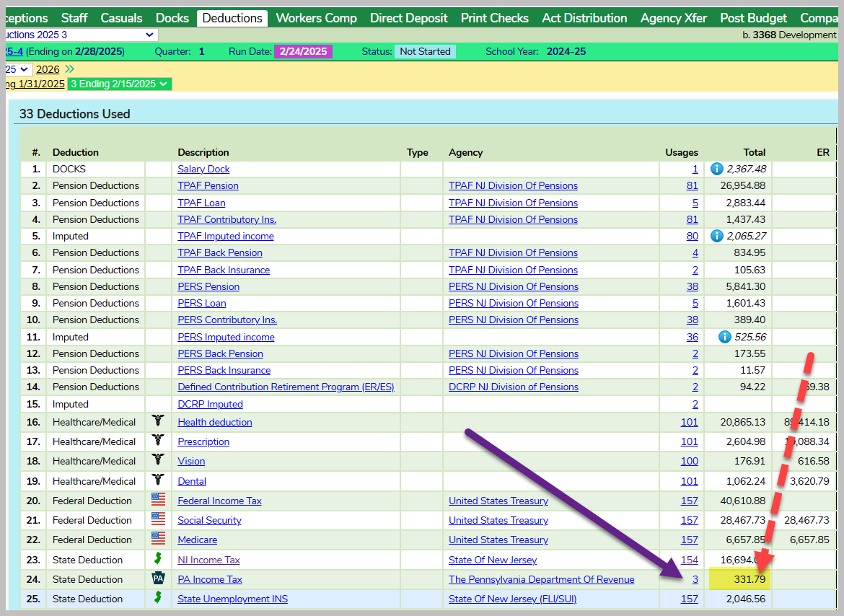This screenshot has width=844, height=616.
Task: Click PA keystone icon on PA Income Tax row
Action: pos(158,578)
